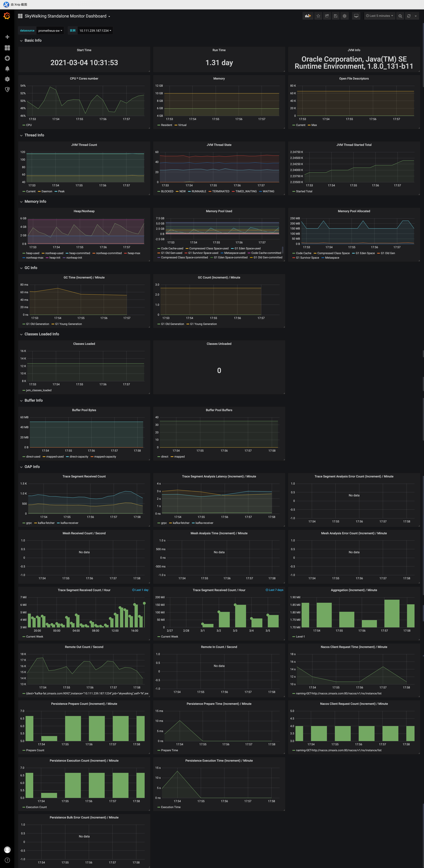Open the Add panel icon in top toolbar
The width and height of the screenshot is (424, 868).
308,16
